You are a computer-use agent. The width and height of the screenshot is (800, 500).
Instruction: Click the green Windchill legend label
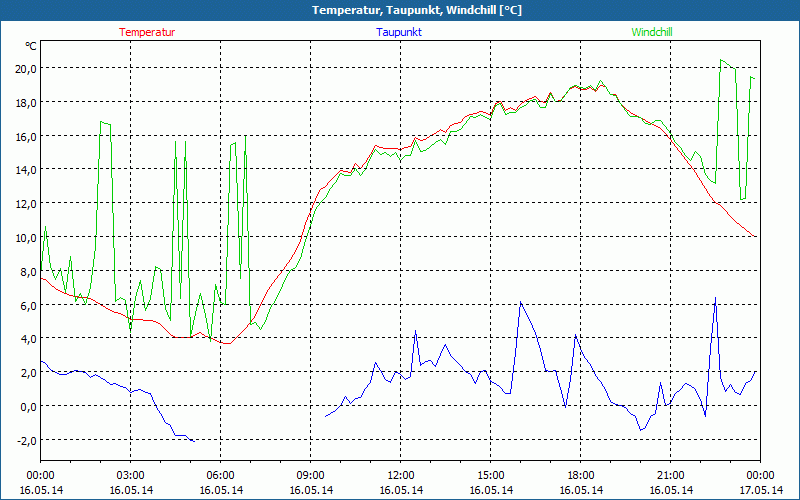(x=652, y=32)
